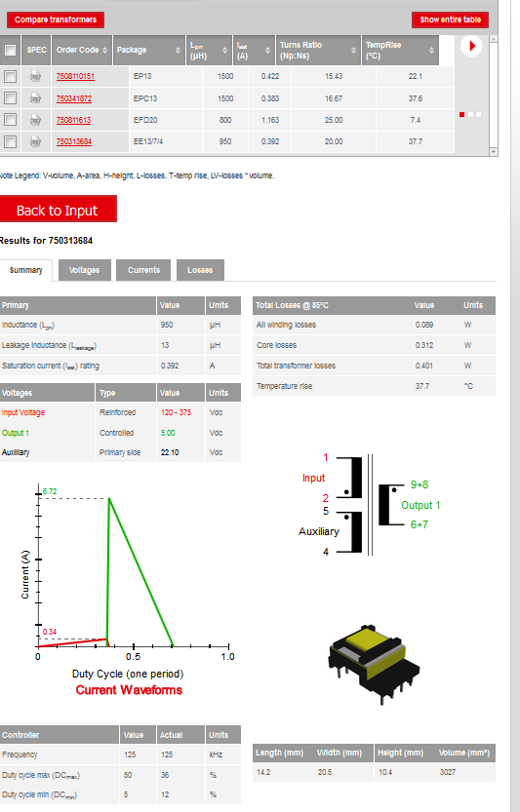
Task: Check the box for row 750341872
Action: (10, 97)
